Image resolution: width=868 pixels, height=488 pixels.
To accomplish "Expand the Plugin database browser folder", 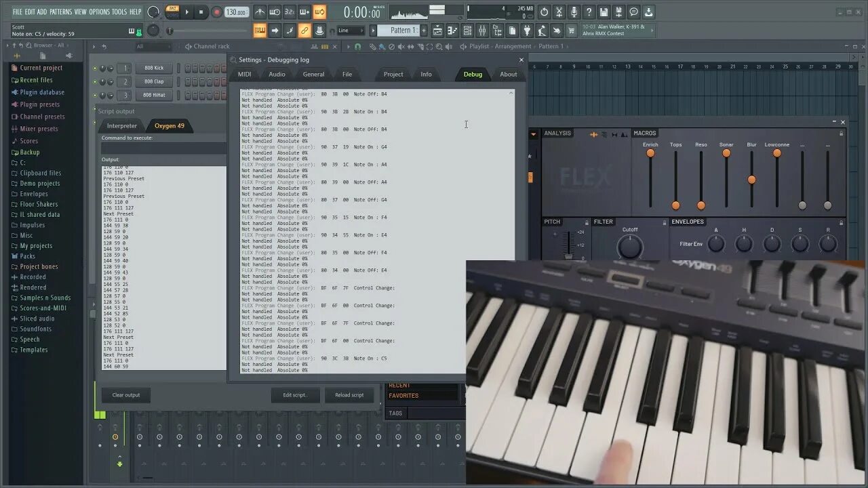I will (x=42, y=92).
